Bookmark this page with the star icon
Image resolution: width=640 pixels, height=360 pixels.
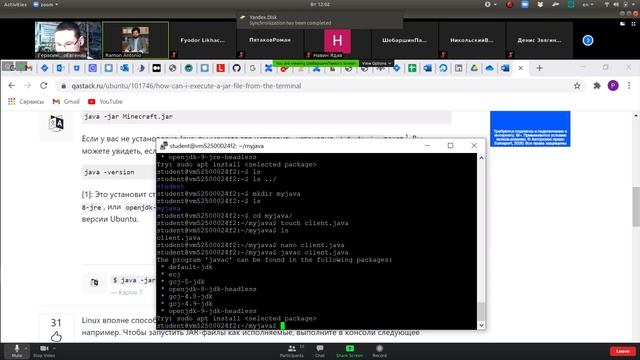tap(577, 86)
